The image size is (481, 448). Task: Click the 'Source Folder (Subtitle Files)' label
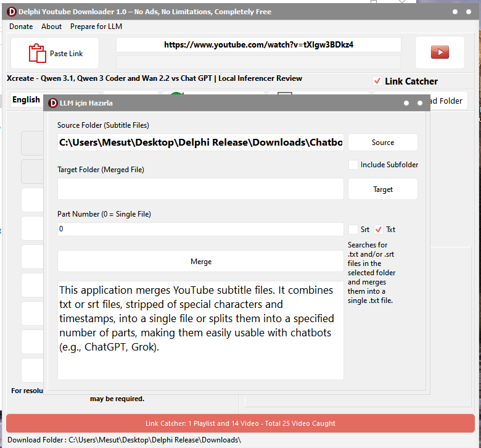pos(103,125)
